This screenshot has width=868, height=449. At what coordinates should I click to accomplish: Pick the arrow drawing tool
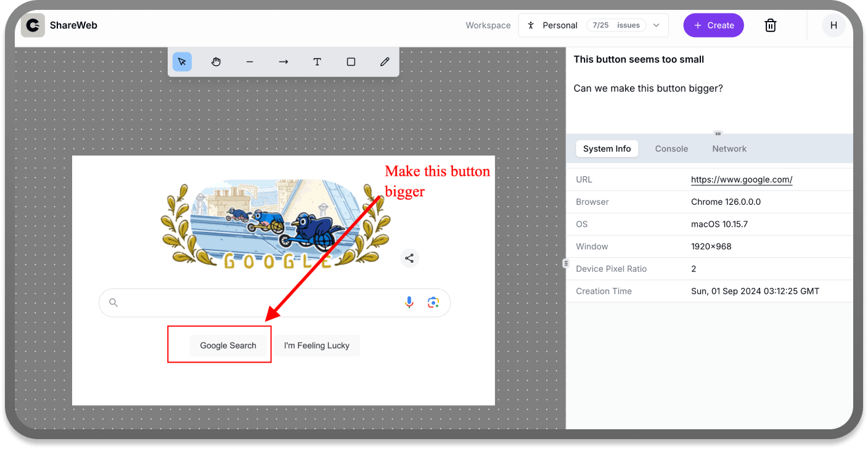click(x=284, y=62)
